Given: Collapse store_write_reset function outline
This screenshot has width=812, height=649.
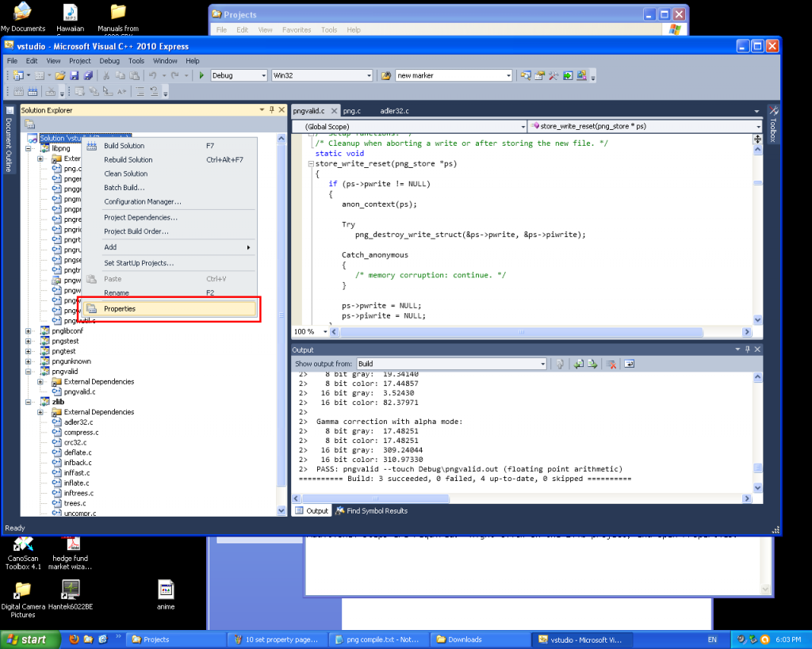Looking at the screenshot, I should click(311, 164).
